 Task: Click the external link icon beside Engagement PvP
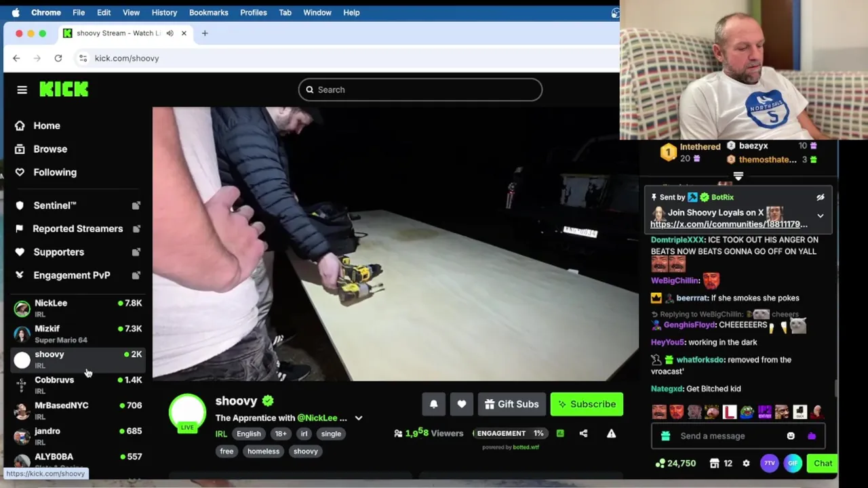[136, 275]
